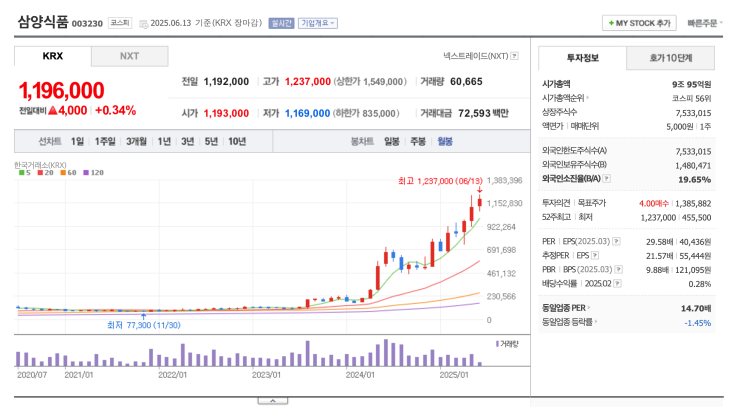Select the 10년 line chart period
743x407 pixels.
(237, 141)
